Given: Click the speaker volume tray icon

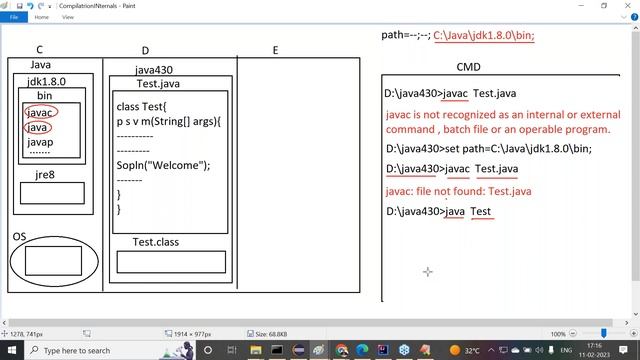Looking at the screenshot, I should point(539,350).
